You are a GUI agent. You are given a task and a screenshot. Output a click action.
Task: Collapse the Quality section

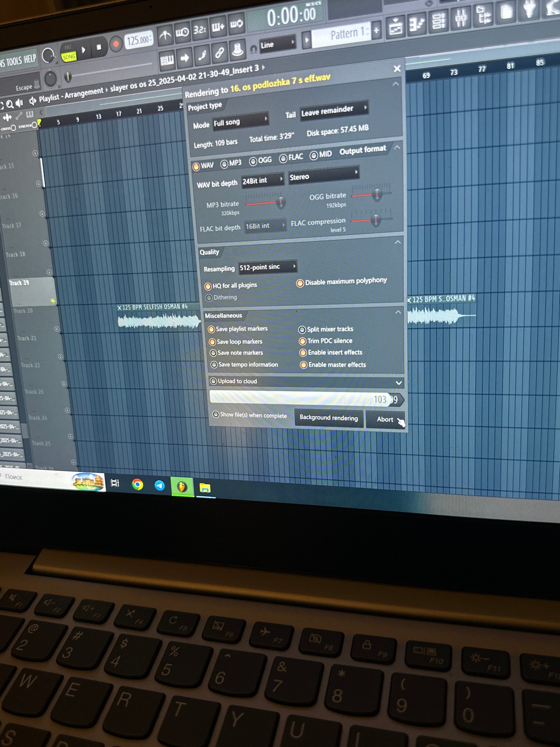[x=398, y=242]
